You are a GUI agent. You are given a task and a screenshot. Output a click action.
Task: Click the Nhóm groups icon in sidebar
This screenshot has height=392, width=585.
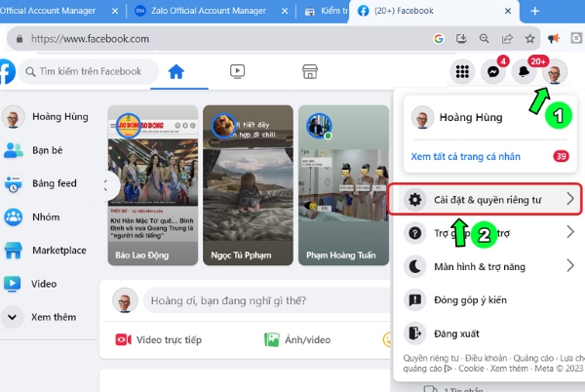(x=14, y=216)
